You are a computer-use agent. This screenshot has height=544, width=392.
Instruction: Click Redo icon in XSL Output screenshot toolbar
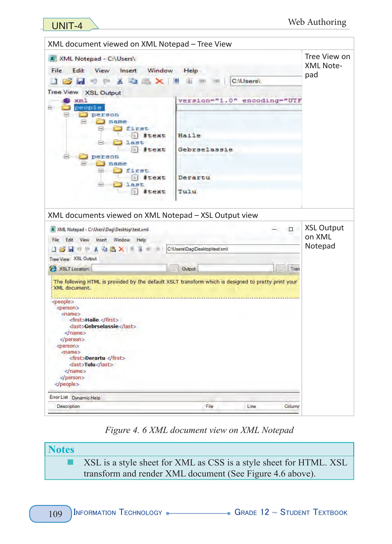[x=87, y=249]
